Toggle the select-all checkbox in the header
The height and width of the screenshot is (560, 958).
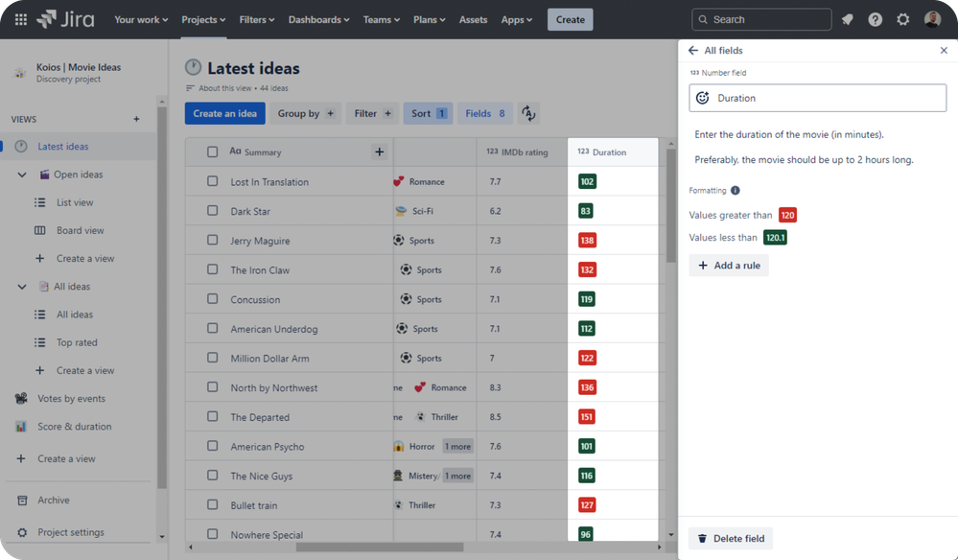(212, 152)
